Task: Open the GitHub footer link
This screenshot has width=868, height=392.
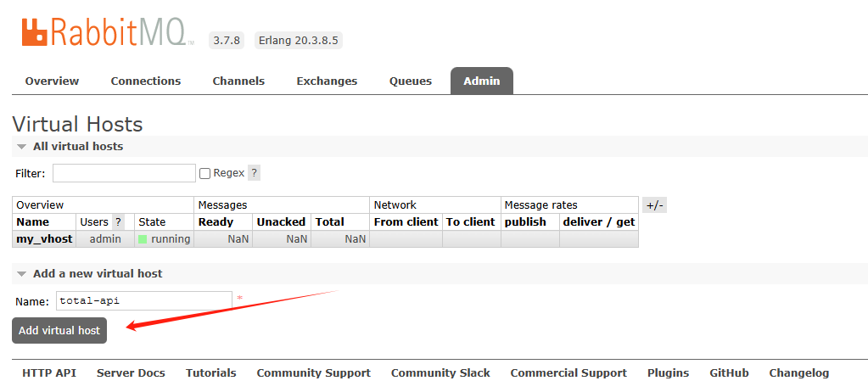Action: point(729,373)
